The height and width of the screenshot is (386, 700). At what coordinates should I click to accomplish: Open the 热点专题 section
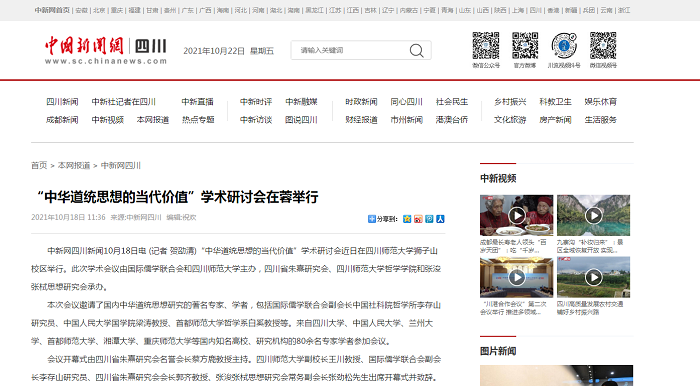tap(198, 120)
